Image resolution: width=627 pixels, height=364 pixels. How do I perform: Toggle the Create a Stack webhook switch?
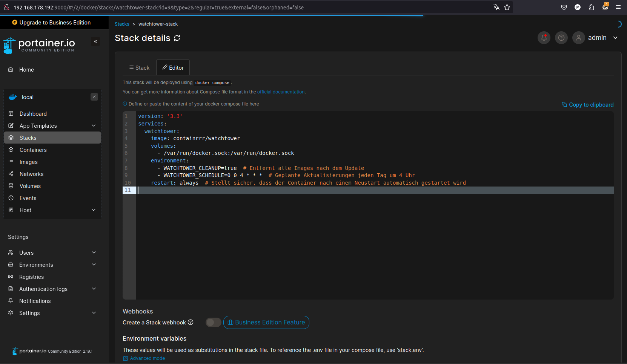[x=213, y=323]
